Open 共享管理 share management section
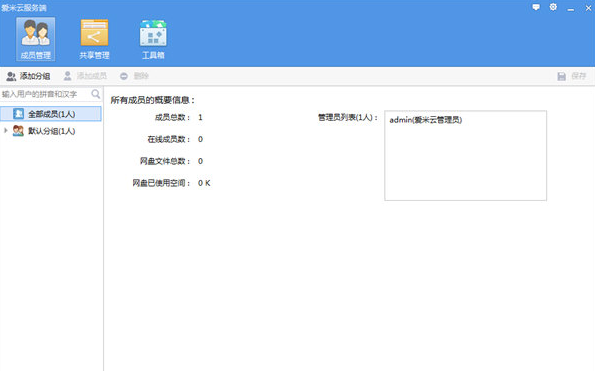Image resolution: width=595 pixels, height=371 pixels. pos(94,39)
